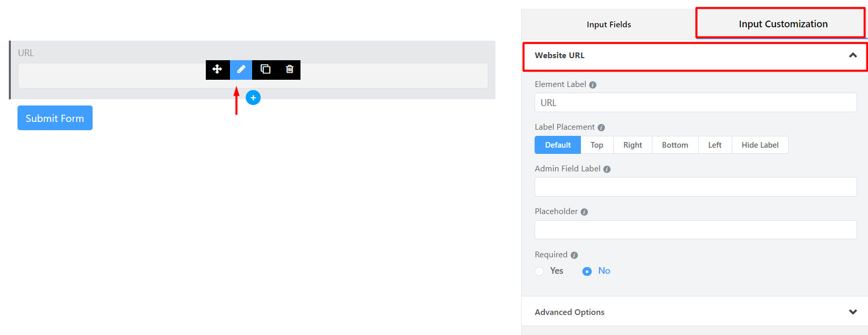Click the pencil edit icon on URL field
The width and height of the screenshot is (868, 335).
241,69
